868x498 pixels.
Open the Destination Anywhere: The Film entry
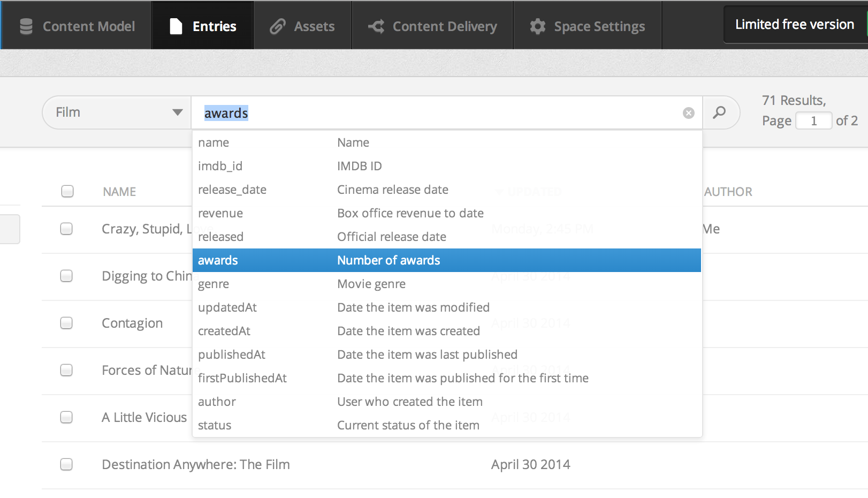[x=196, y=464]
